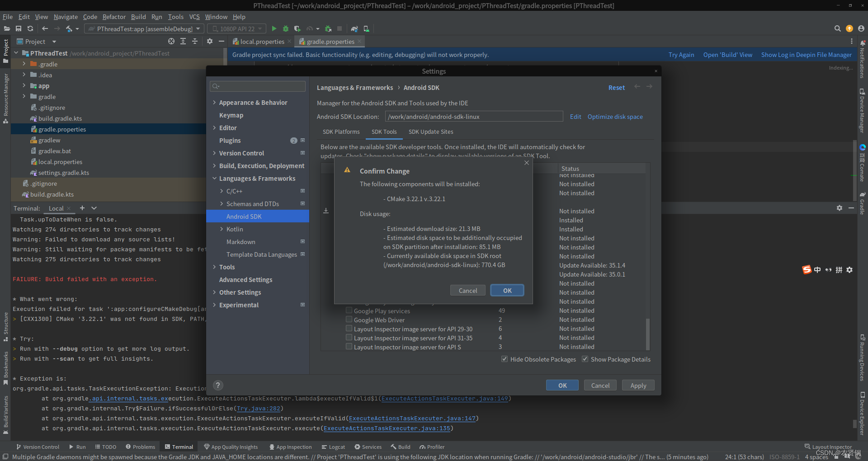
Task: Click the orange updates notification icon
Action: tap(849, 28)
